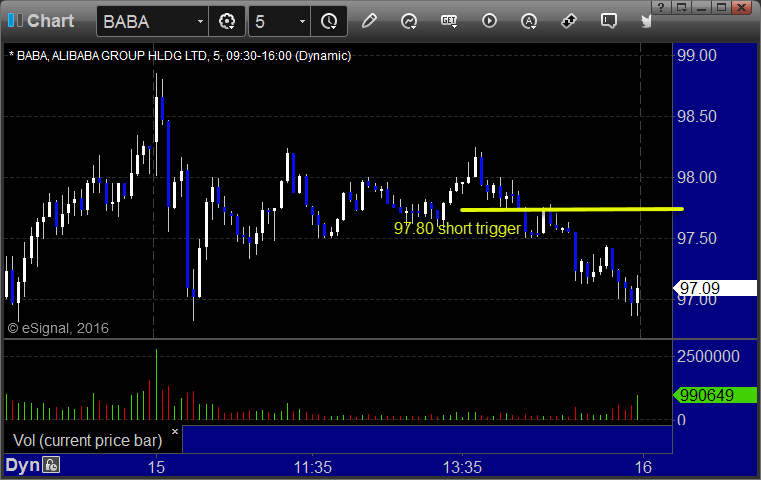Screen dimensions: 761x480
Task: Open the studies chart-line icon menu
Action: point(409,21)
